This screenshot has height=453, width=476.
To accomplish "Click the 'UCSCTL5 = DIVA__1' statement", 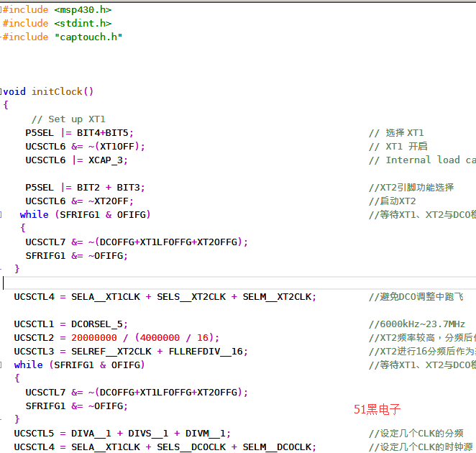I will [63, 434].
